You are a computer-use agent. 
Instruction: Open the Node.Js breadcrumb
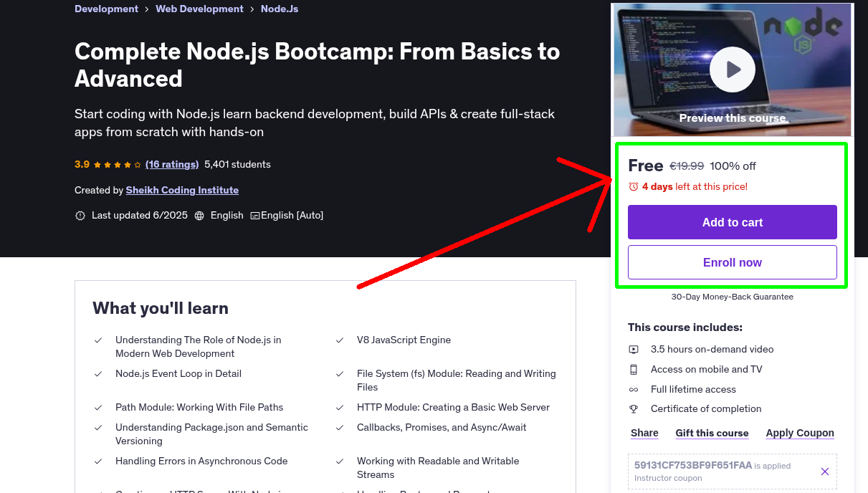tap(280, 9)
